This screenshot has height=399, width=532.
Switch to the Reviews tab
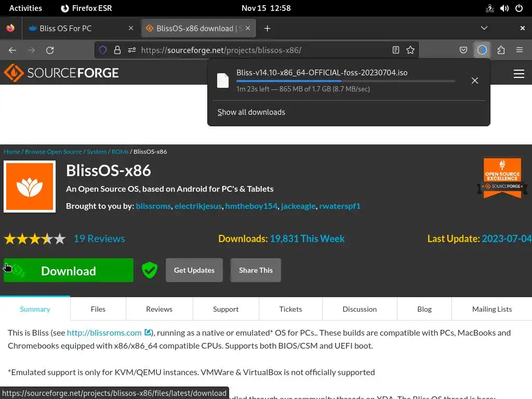pos(159,309)
